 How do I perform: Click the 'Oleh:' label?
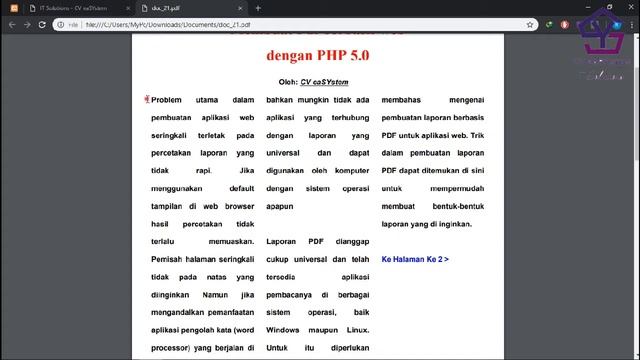[288, 82]
